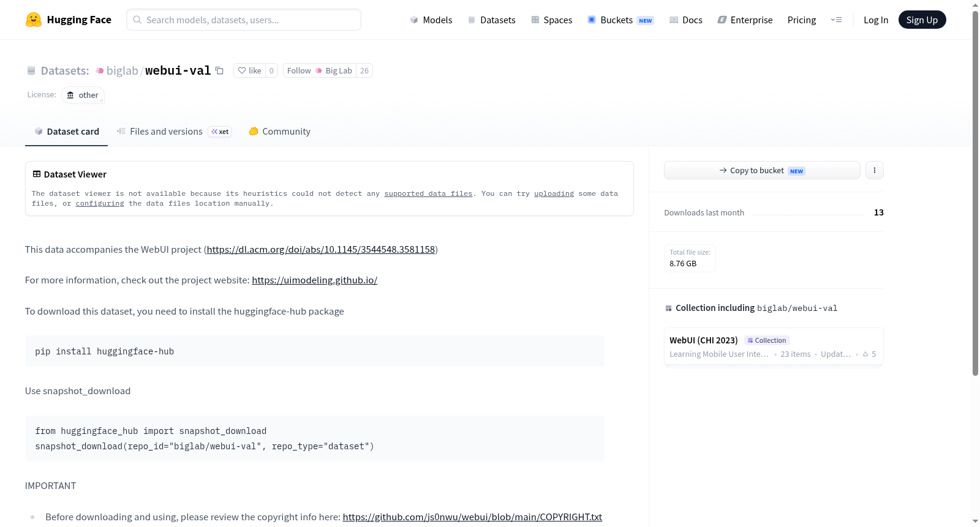Screen dimensions: 980x527
Task: Navigate to Enterprise
Action: pyautogui.click(x=745, y=20)
